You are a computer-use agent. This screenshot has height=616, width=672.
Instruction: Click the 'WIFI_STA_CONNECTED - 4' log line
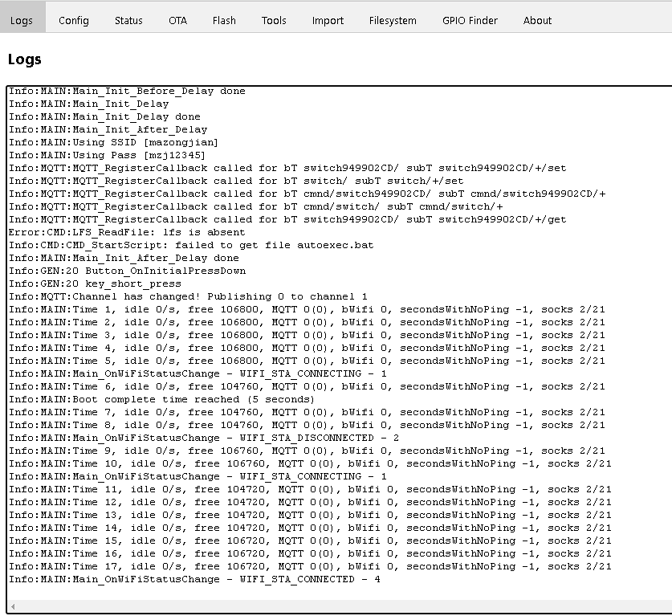pyautogui.click(x=194, y=580)
